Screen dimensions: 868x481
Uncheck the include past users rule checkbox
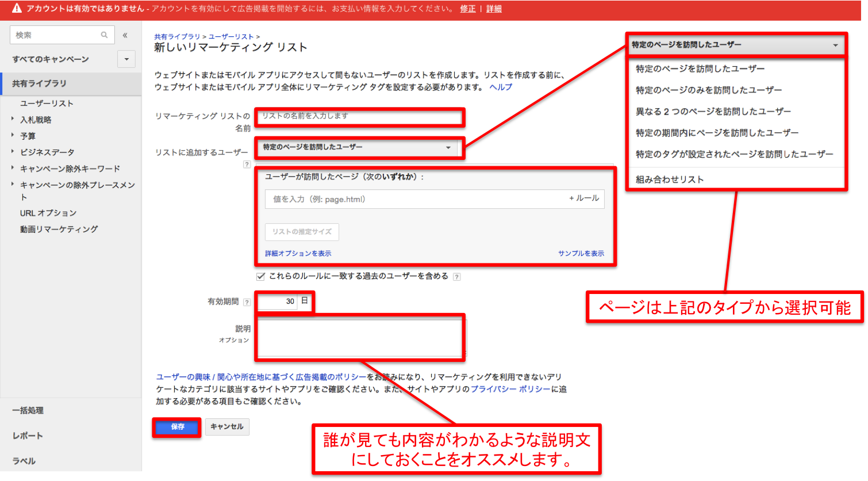(260, 276)
